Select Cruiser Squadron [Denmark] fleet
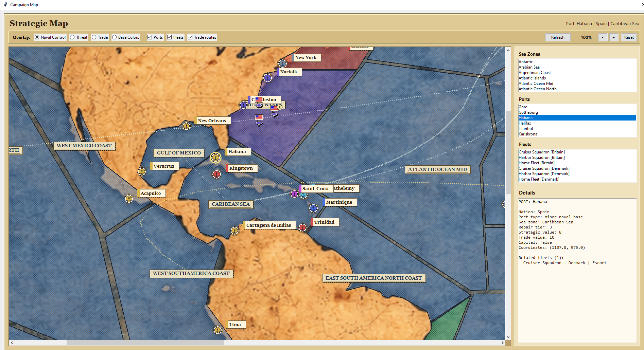The width and height of the screenshot is (644, 350). [577, 168]
